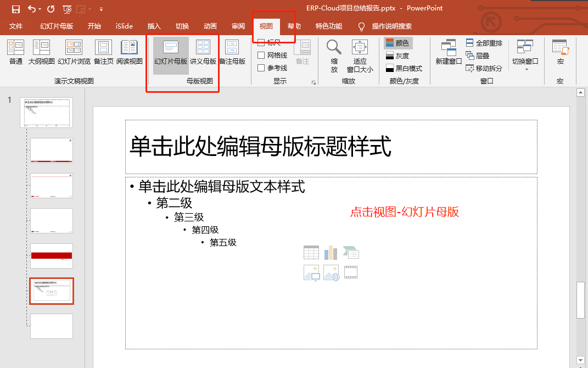
Task: Switch to the 开始 tab
Action: [x=94, y=26]
